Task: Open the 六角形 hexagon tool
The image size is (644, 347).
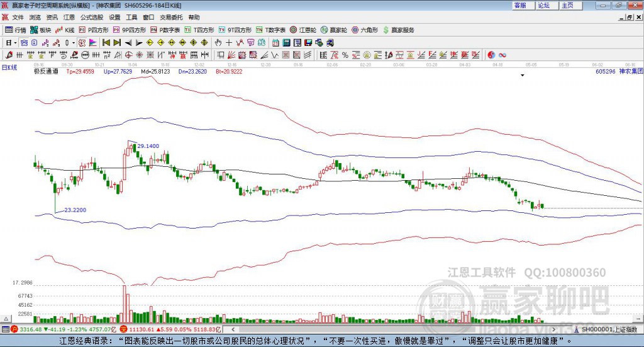Action: click(365, 30)
